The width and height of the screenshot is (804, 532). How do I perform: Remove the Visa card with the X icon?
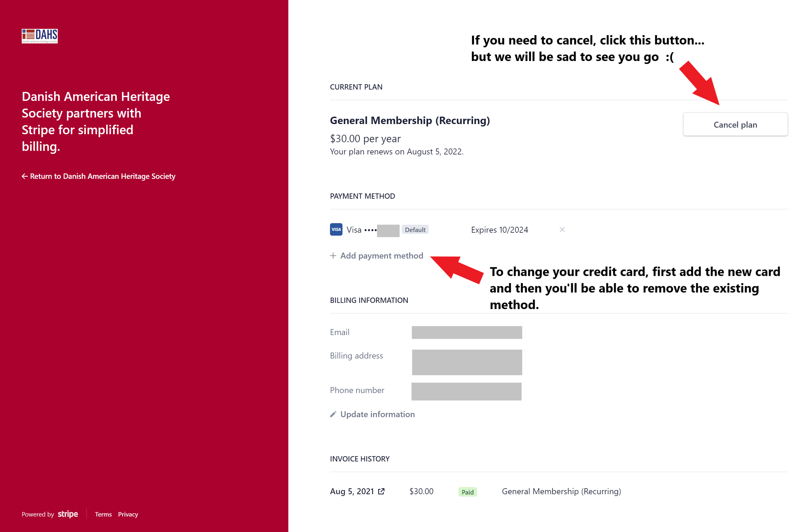562,230
